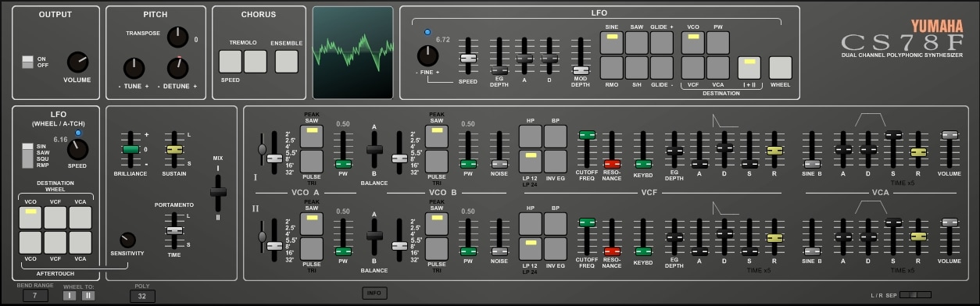Select channel I BP filter button
Image resolution: width=980 pixels, height=306 pixels.
coord(556,136)
